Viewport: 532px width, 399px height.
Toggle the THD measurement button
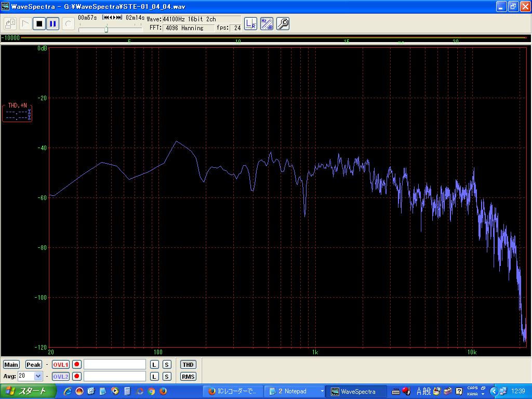click(188, 365)
